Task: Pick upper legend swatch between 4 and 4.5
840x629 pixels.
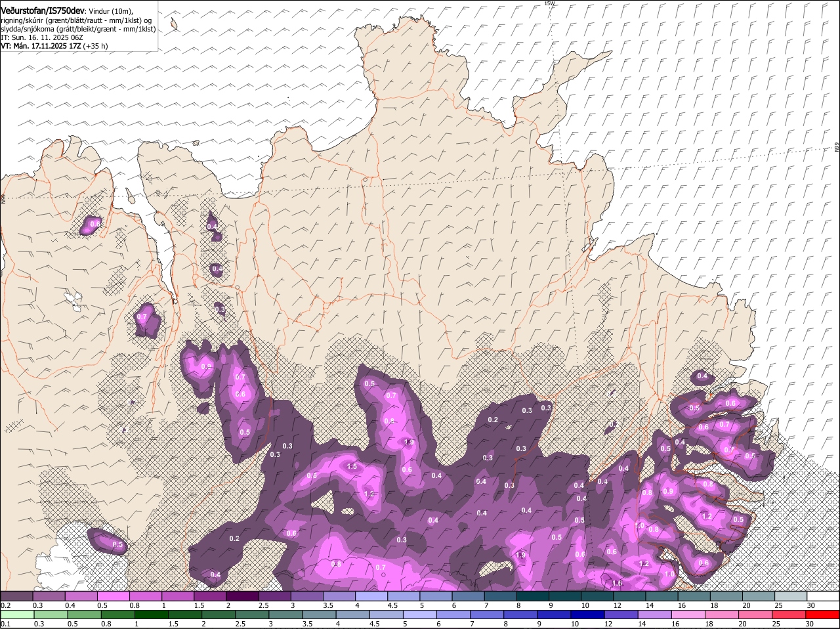Action: click(371, 596)
